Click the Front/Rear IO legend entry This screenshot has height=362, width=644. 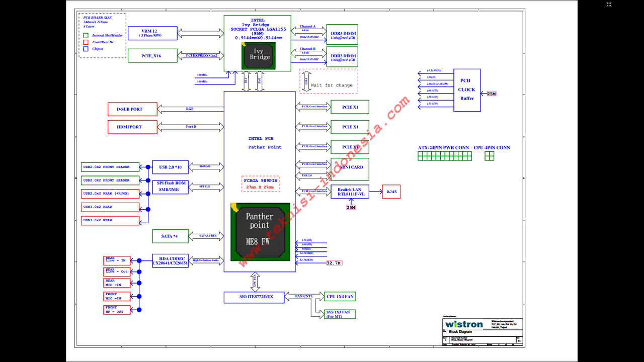99,42
